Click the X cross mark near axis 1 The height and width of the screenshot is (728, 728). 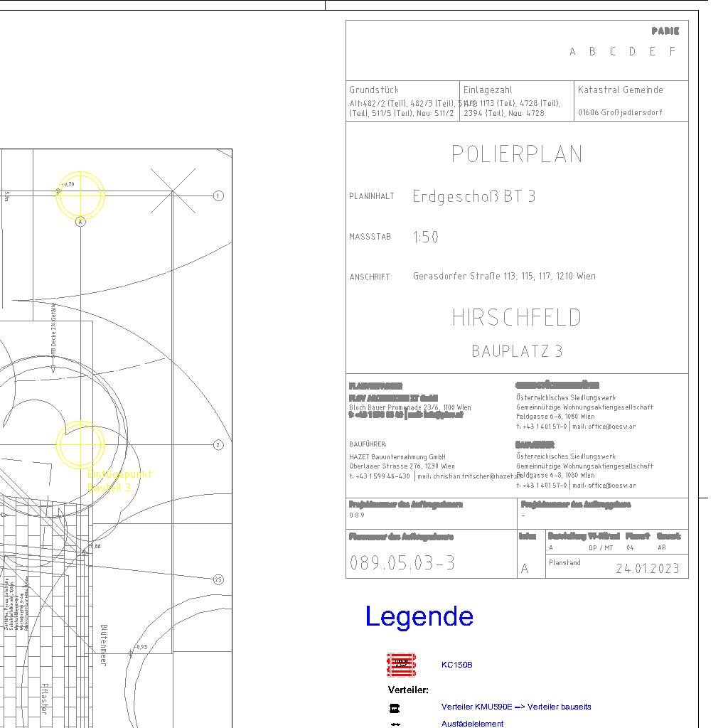click(173, 191)
